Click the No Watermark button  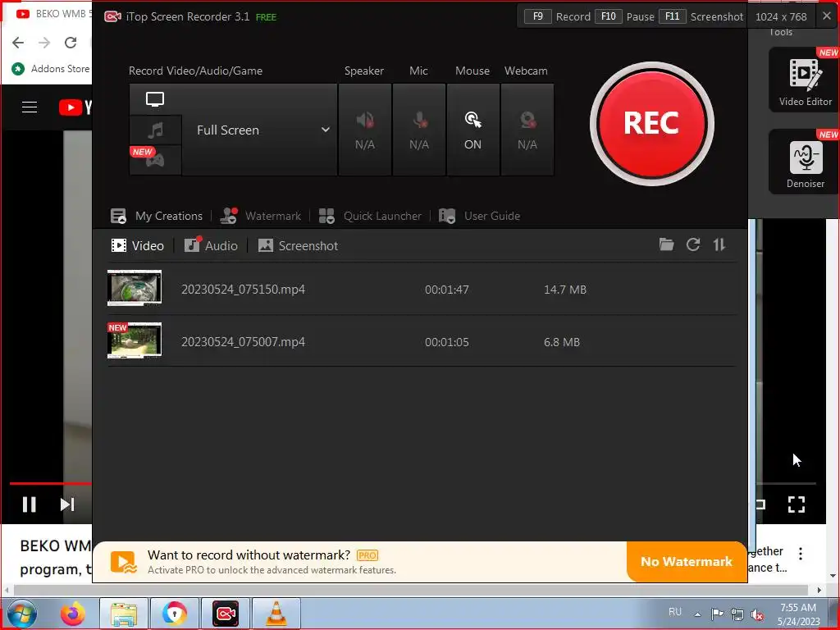coord(687,561)
